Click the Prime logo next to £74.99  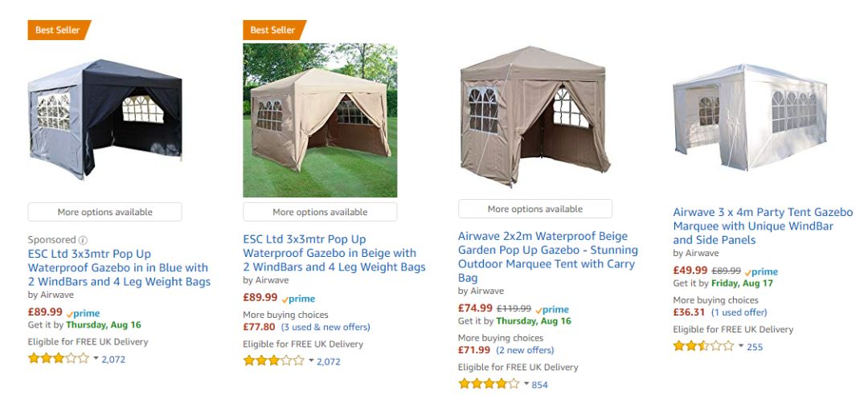pyautogui.click(x=552, y=309)
